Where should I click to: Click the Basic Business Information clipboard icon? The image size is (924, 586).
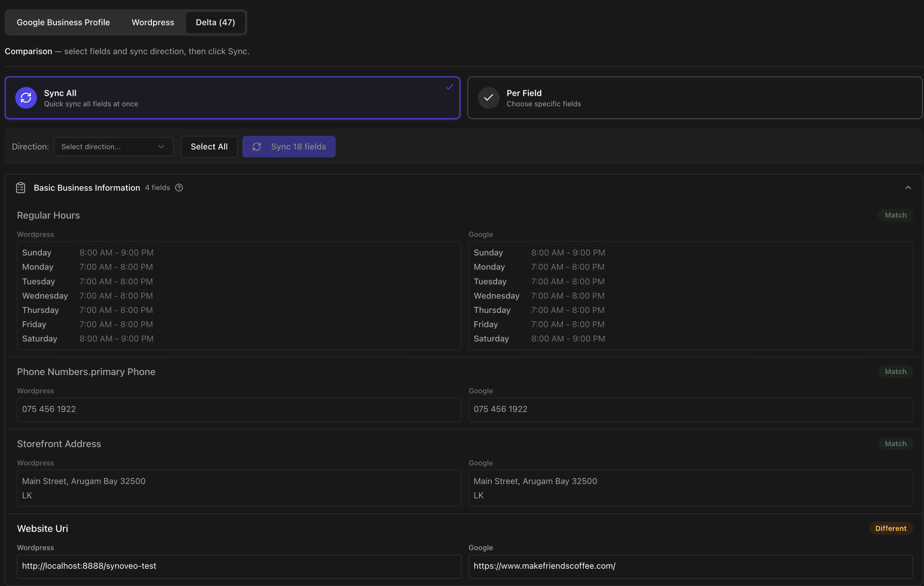(21, 188)
